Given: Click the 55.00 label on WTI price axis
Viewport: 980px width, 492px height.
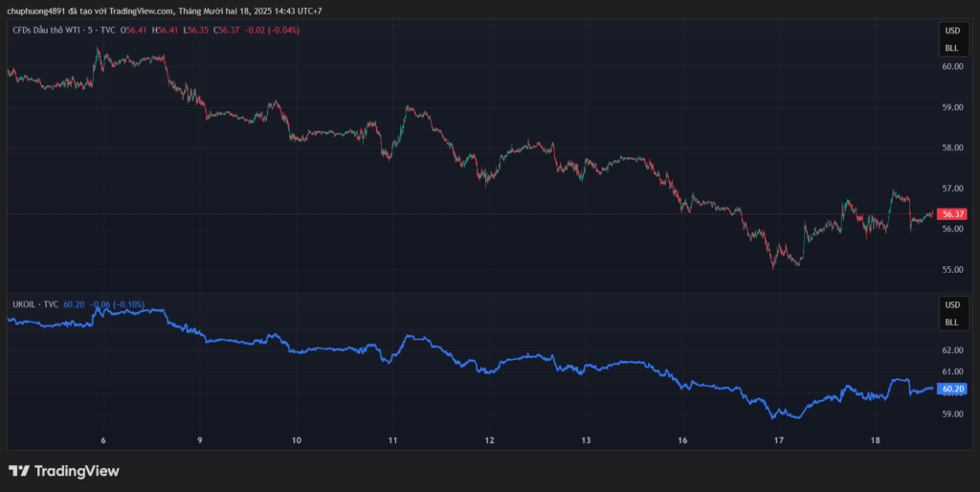Looking at the screenshot, I should pyautogui.click(x=951, y=269).
